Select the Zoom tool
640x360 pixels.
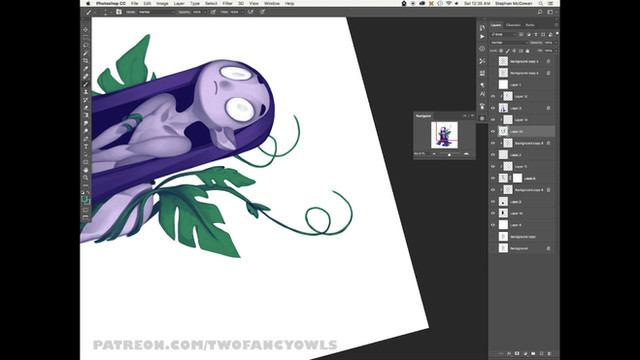coord(85,178)
